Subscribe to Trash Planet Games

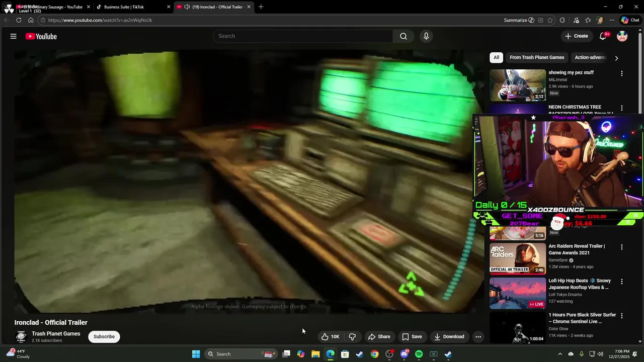tap(104, 337)
